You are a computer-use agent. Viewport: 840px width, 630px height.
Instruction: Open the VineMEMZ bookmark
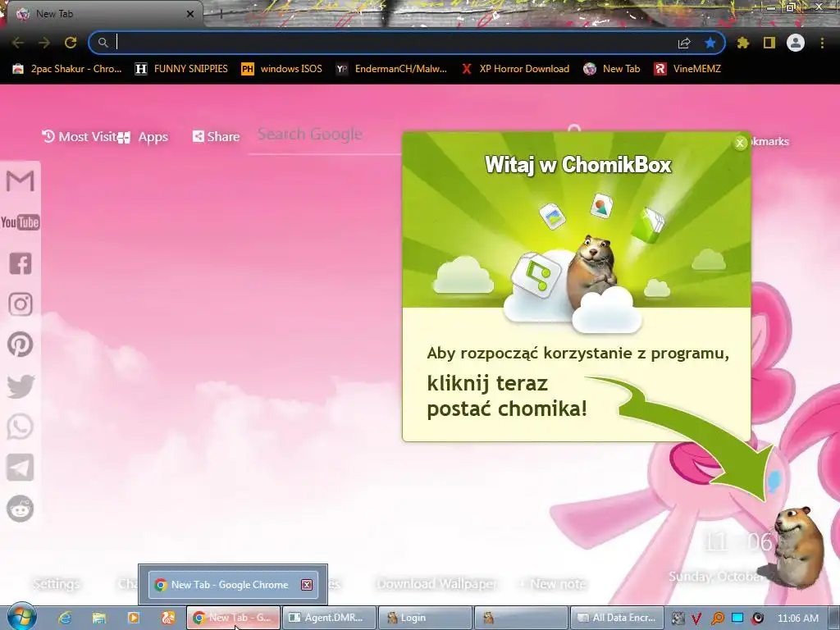tap(687, 69)
